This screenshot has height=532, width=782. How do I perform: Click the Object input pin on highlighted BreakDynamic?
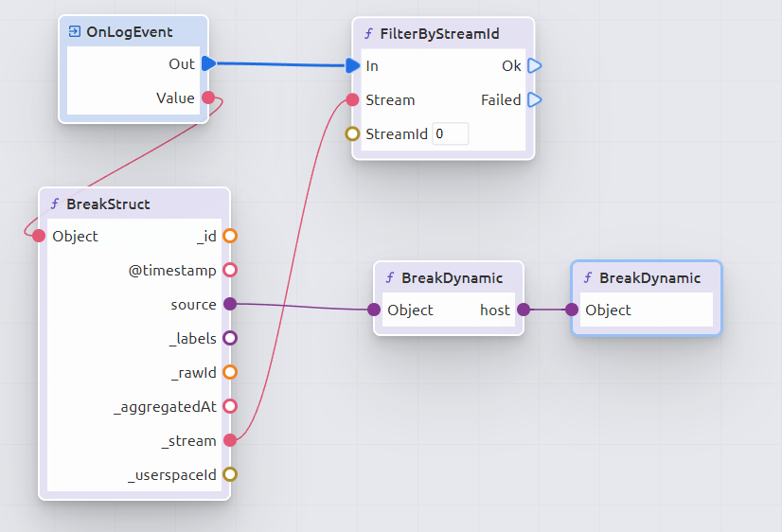click(572, 310)
